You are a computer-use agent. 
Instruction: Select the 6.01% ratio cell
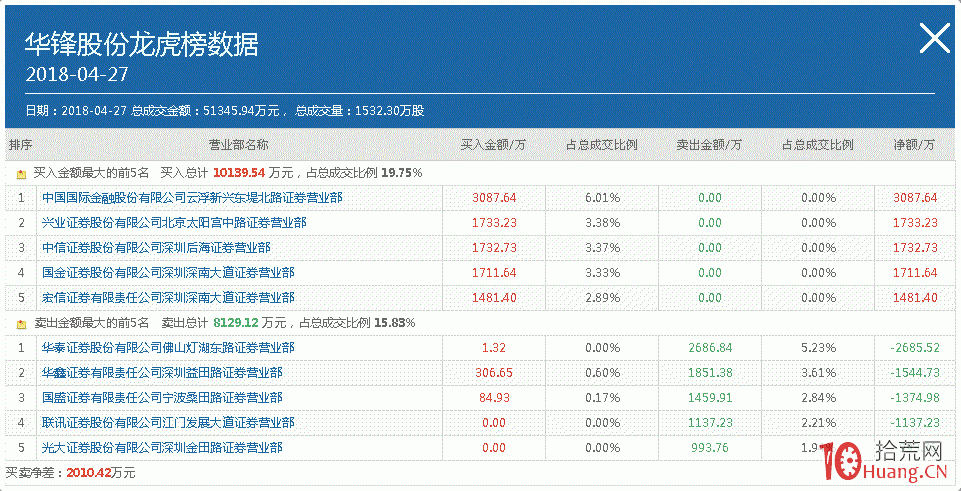pos(602,198)
